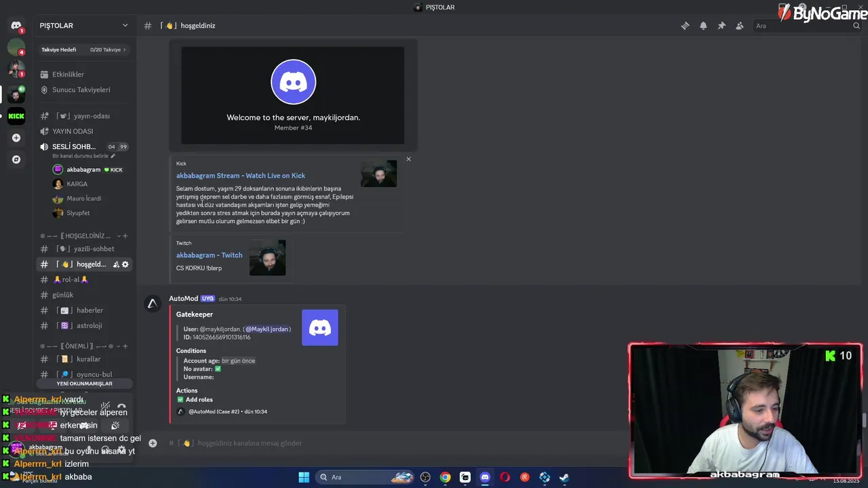Open Discord direct messages home
The width and height of the screenshot is (868, 488).
16,26
